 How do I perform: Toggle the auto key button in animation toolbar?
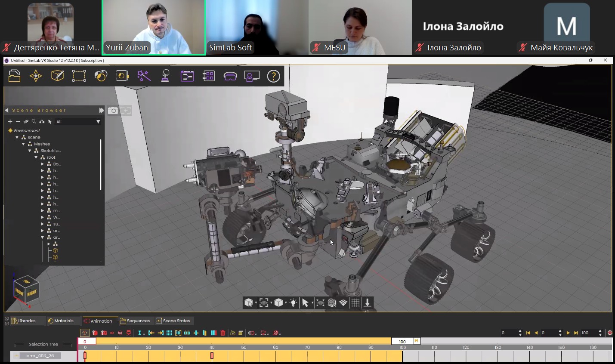[85, 333]
